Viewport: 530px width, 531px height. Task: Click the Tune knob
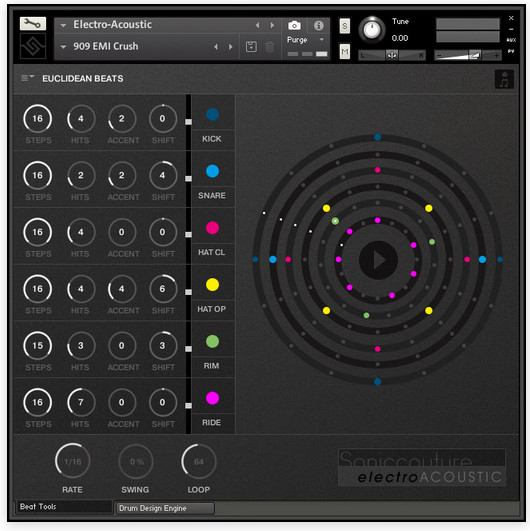click(x=372, y=30)
